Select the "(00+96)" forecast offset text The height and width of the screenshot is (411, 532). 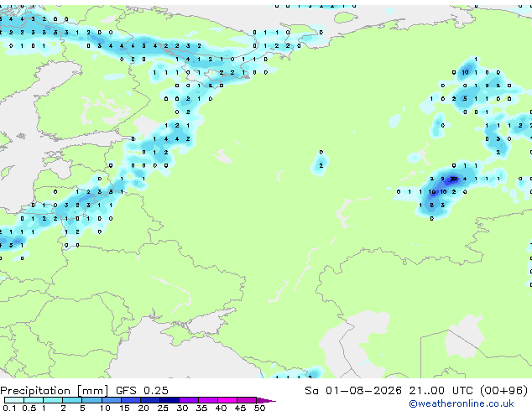503,391
